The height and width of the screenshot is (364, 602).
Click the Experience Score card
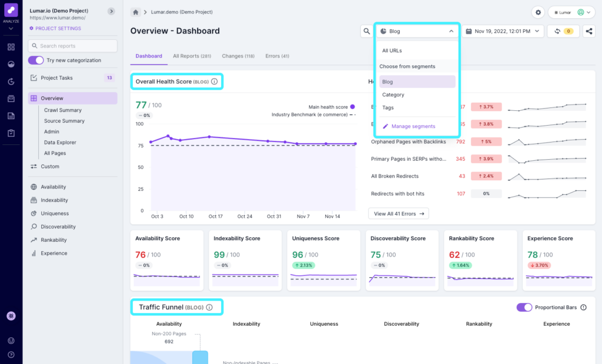coord(559,261)
